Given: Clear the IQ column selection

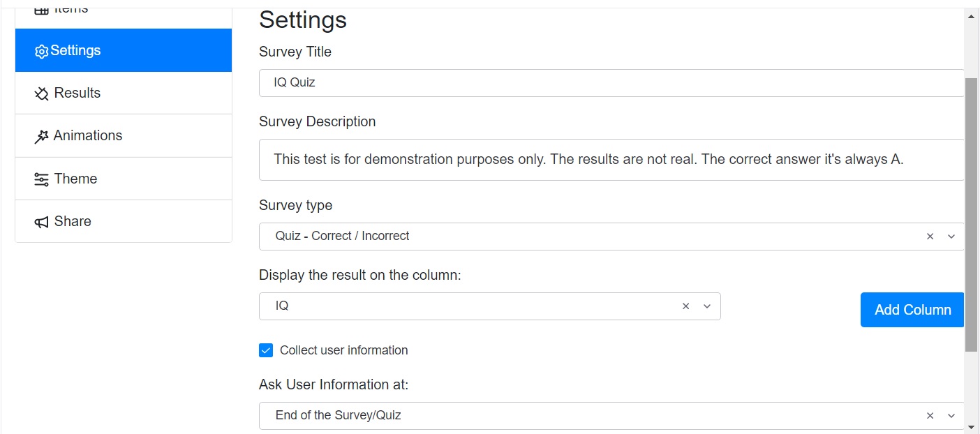Looking at the screenshot, I should [x=685, y=306].
